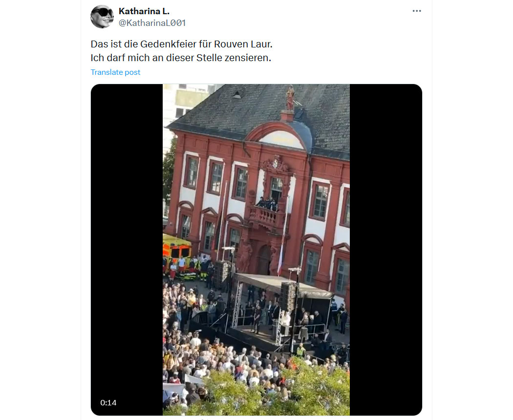Open the @KatharinaL001 handle
Screen dimensions: 513x420
152,22
